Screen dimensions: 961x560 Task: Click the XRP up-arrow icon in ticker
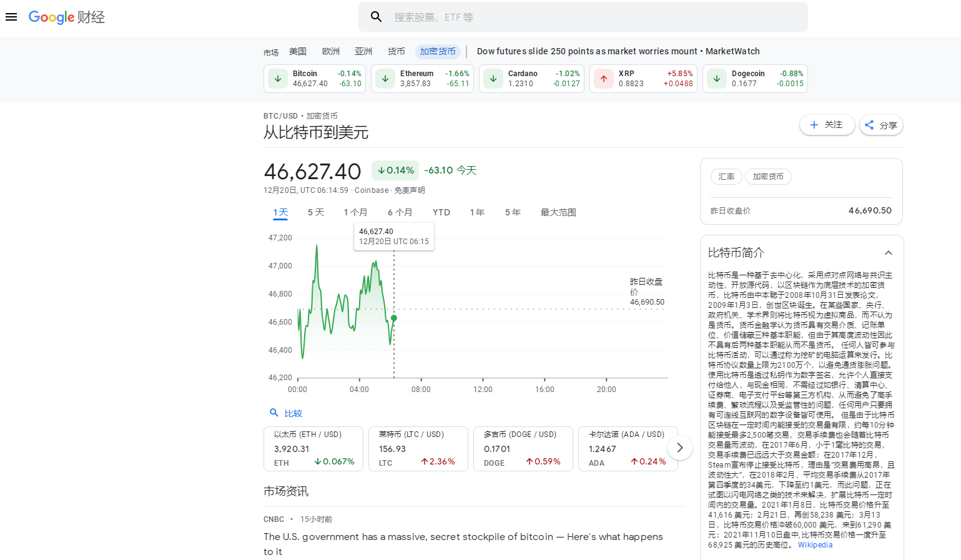coord(604,79)
